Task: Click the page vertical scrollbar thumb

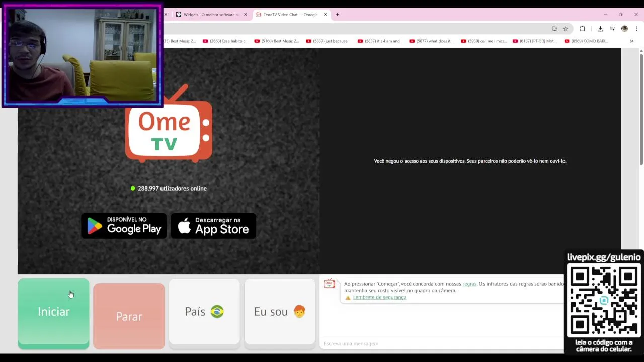Action: coord(641,109)
